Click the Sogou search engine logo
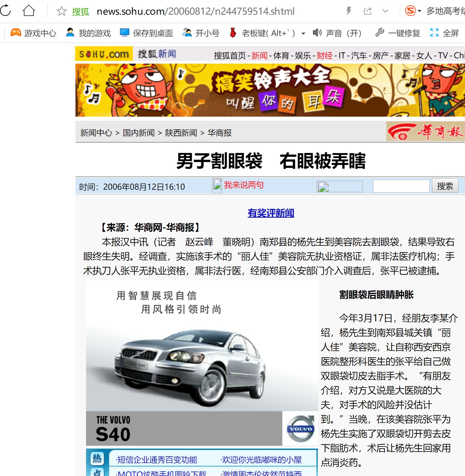Screen dimensions: 465x476 click(x=410, y=11)
